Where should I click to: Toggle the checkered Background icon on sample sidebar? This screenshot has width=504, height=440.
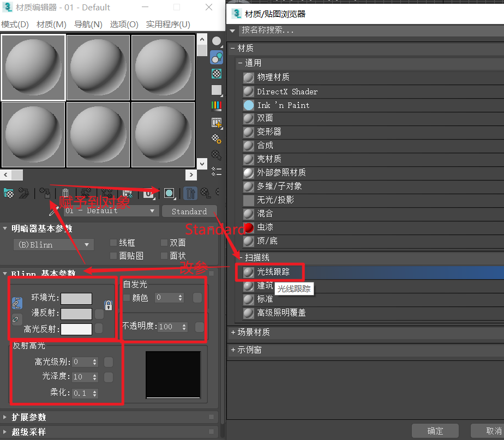pyautogui.click(x=217, y=73)
